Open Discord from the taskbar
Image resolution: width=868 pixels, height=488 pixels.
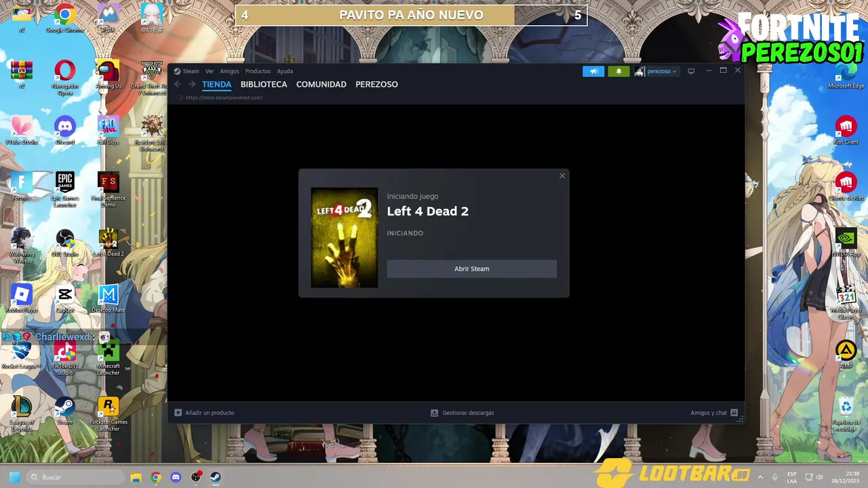coord(176,477)
